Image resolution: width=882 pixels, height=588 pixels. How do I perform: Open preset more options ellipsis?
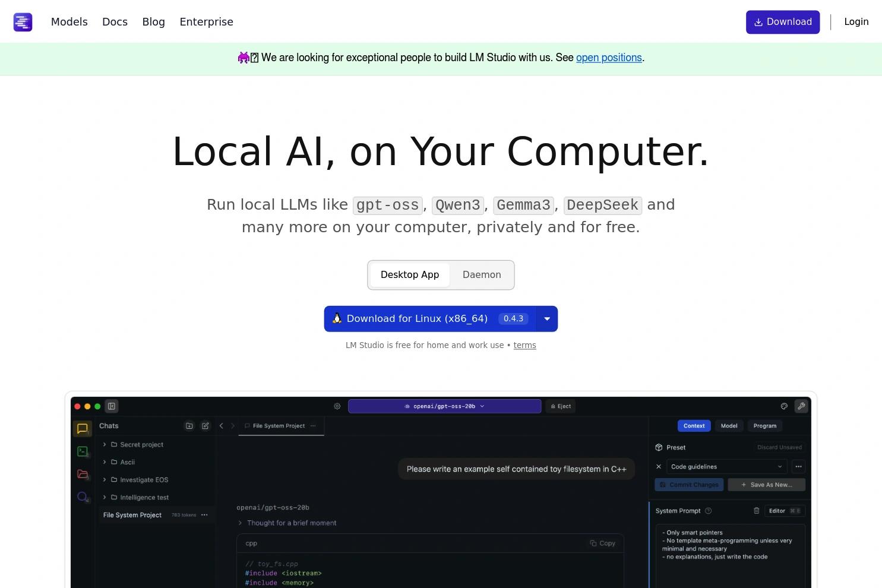click(x=798, y=467)
